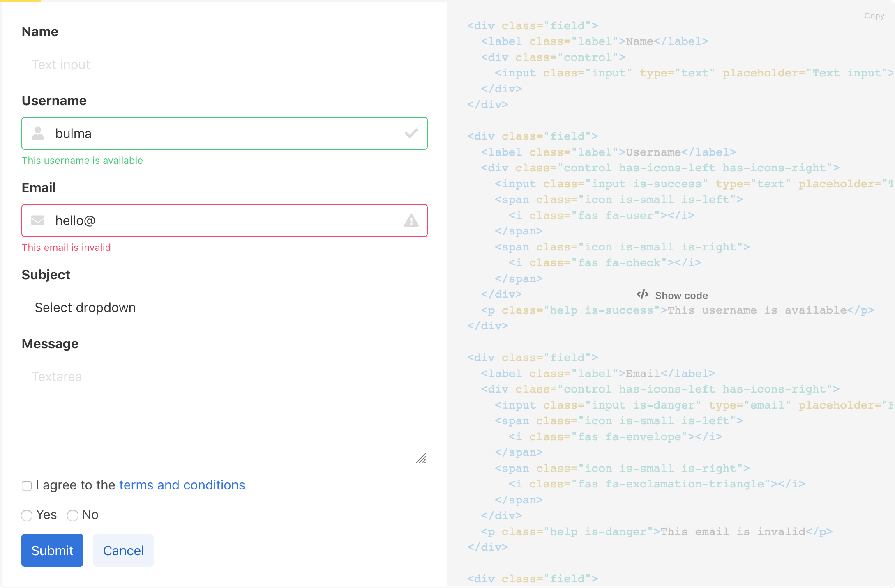Enable the terms and conditions agreement checkbox

pyautogui.click(x=26, y=486)
